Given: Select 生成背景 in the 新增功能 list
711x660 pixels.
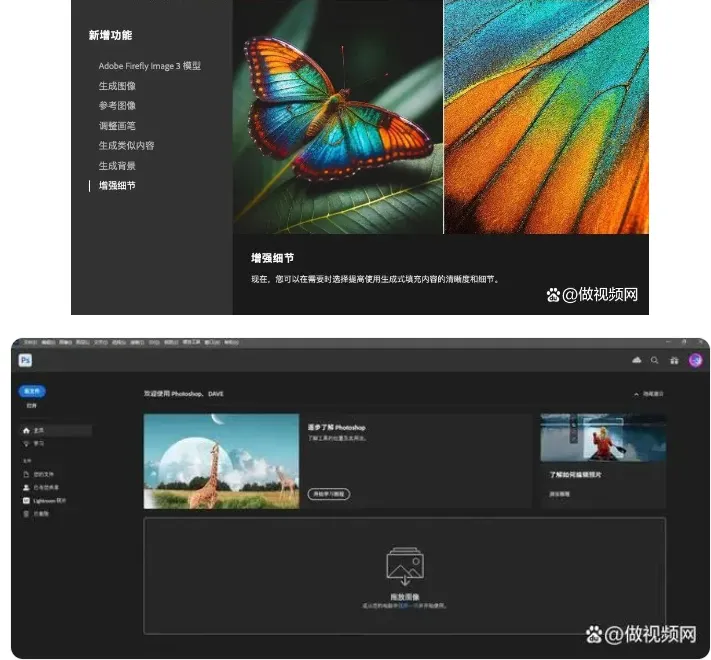Looking at the screenshot, I should point(117,166).
